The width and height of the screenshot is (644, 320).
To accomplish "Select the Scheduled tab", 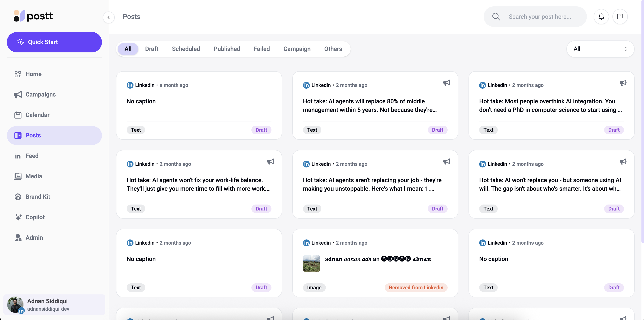I will coord(186,49).
